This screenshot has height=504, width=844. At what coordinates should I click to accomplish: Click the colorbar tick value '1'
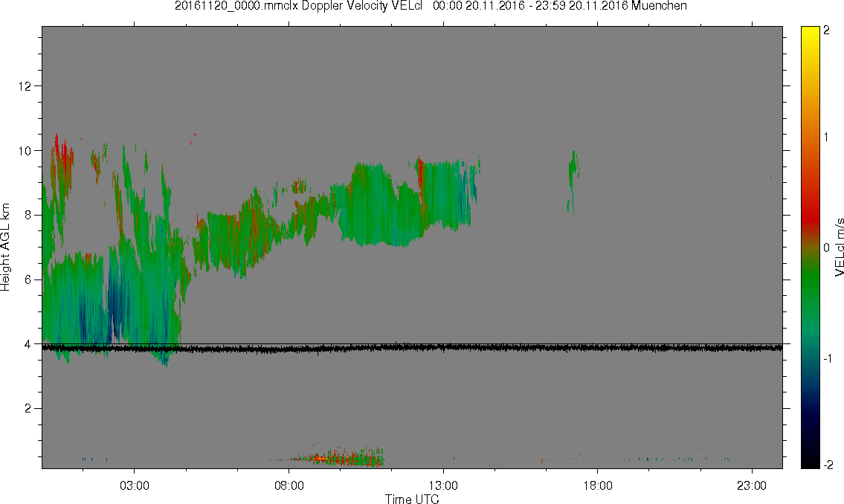[826, 138]
